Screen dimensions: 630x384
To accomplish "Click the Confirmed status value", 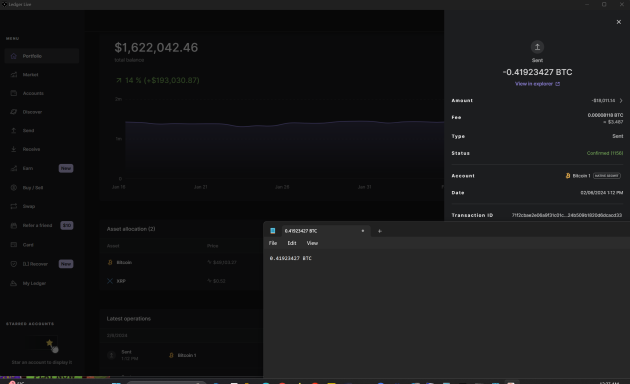I will (x=605, y=153).
